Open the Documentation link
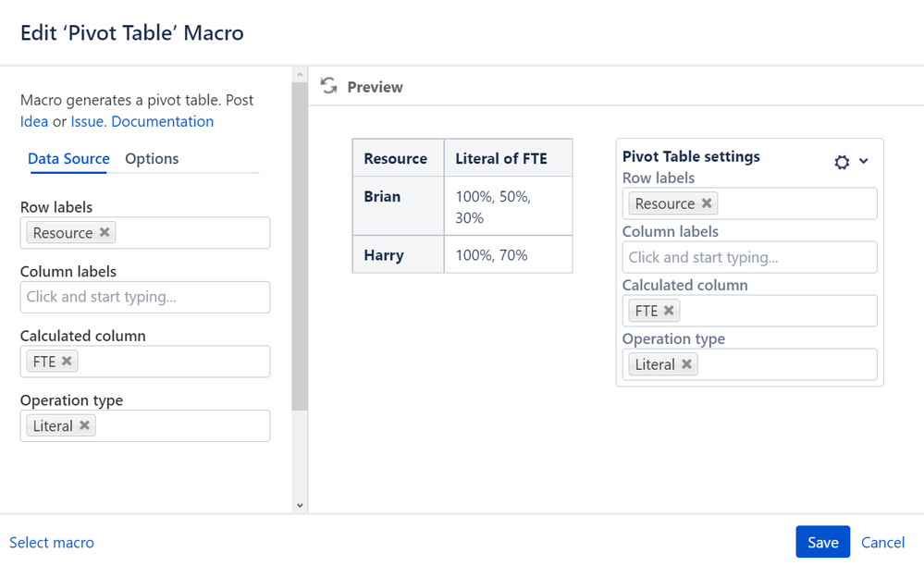 (163, 121)
